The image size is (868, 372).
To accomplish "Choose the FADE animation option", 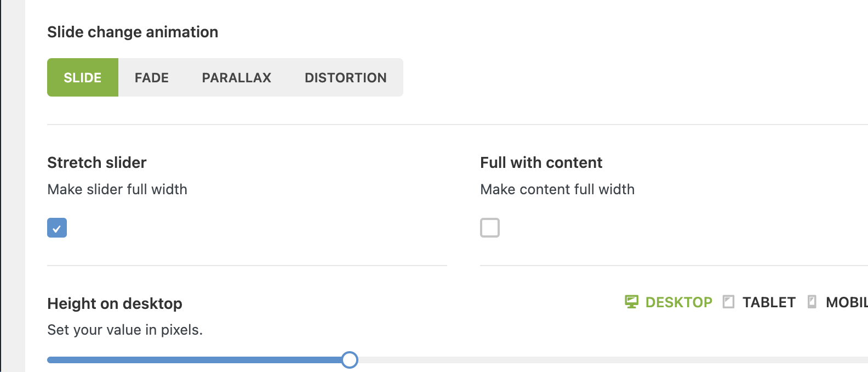I will pyautogui.click(x=152, y=77).
